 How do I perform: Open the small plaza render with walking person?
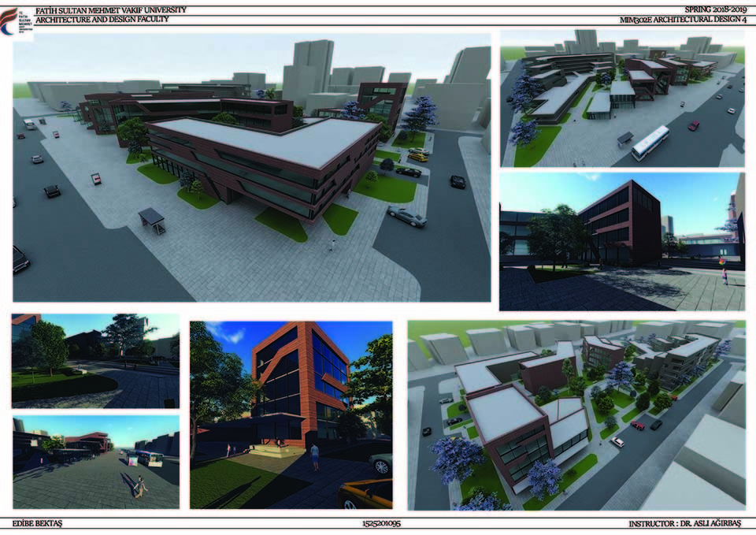pos(95,462)
